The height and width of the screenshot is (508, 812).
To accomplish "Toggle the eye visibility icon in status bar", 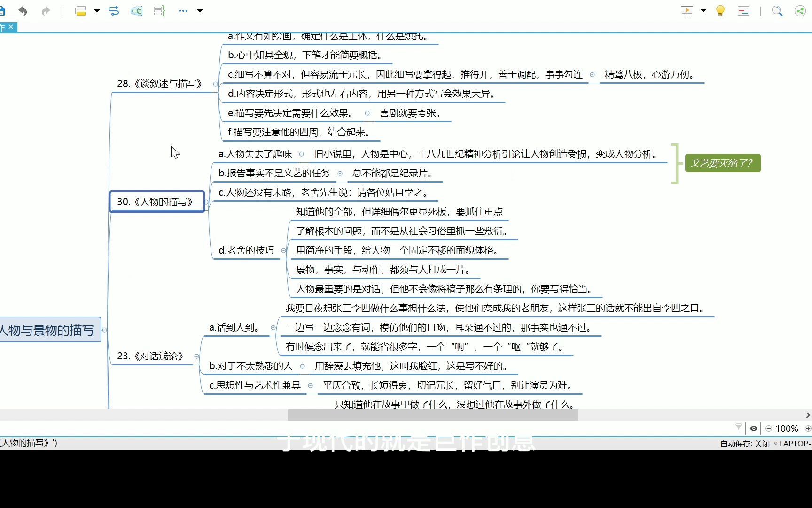I will tap(754, 429).
